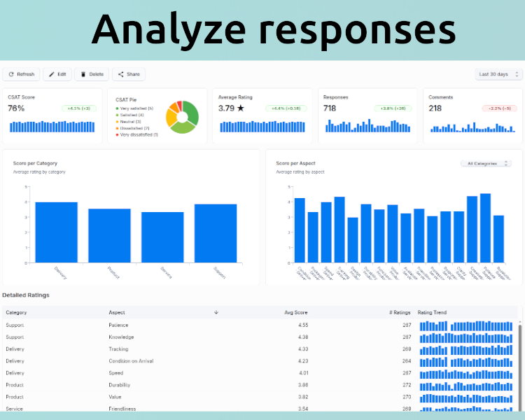
Task: Sort table by Avg Score column header
Action: (x=295, y=312)
